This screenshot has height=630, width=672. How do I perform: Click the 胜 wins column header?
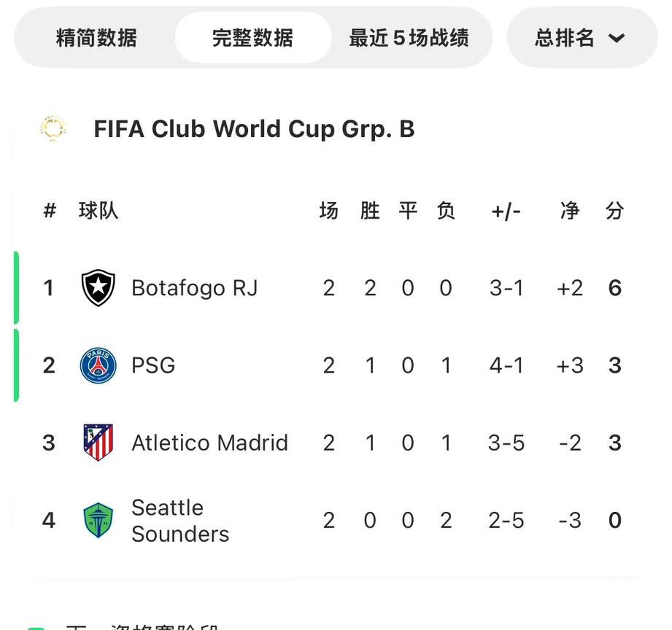(x=370, y=210)
